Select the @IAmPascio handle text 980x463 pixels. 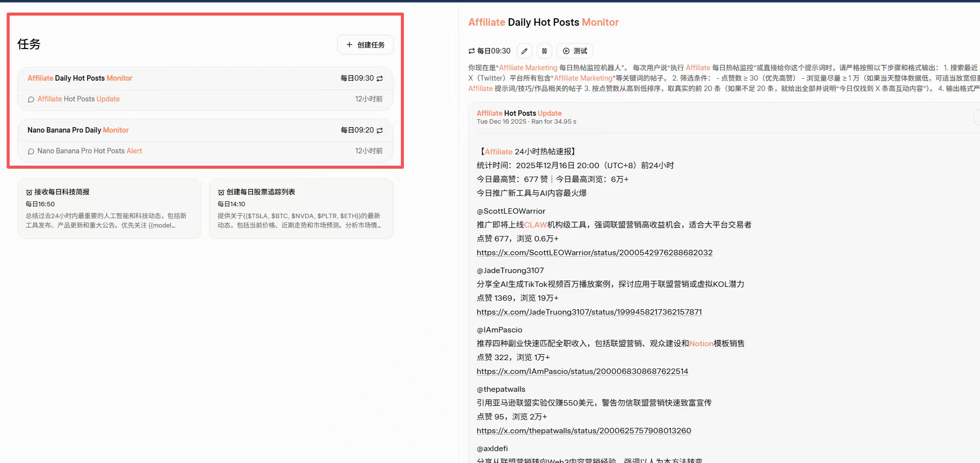499,329
